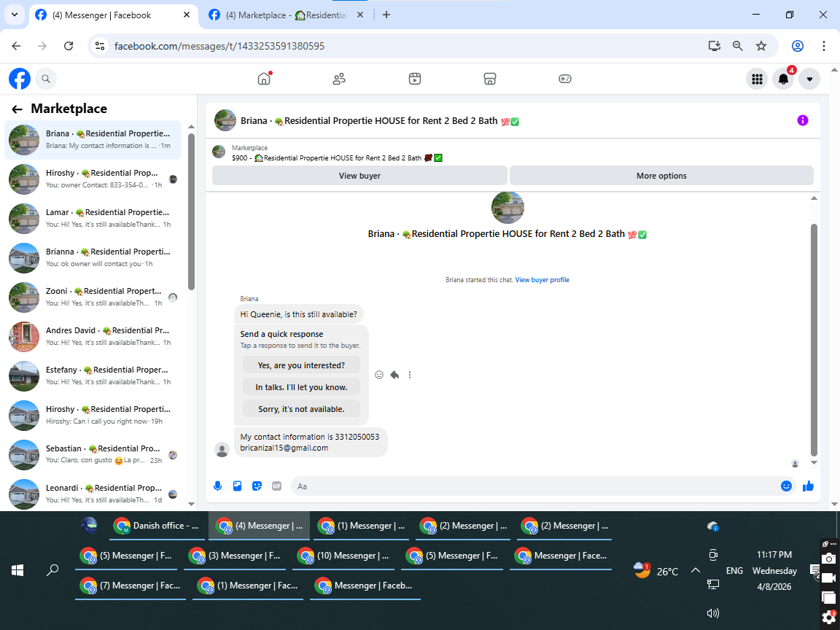The width and height of the screenshot is (840, 630).
Task: Send quick response 'In talks. I'll let you know.'
Action: (301, 387)
